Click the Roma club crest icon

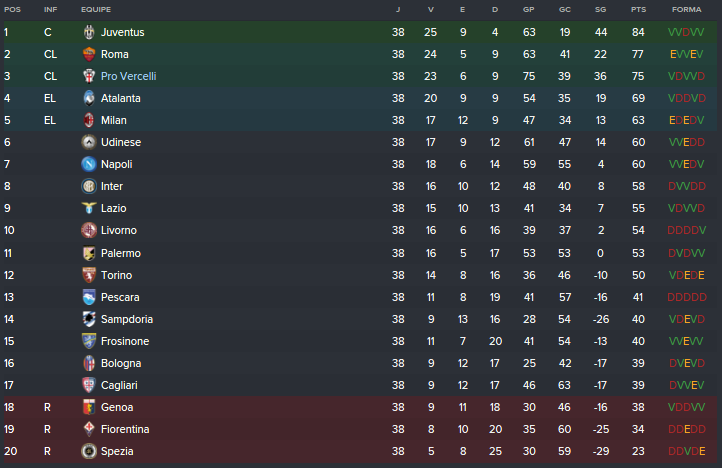pyautogui.click(x=89, y=54)
